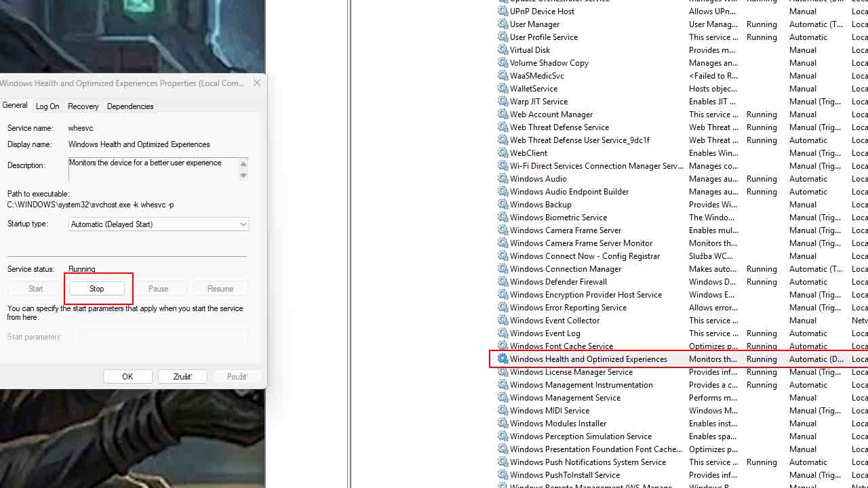Viewport: 868px width, 488px height.
Task: Close the service properties dialog
Action: coord(257,83)
